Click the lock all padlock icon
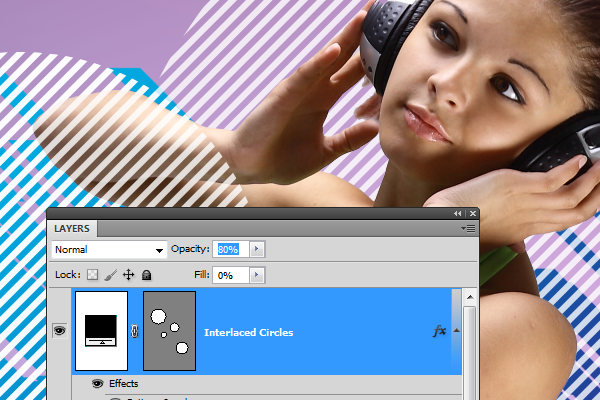600x400 pixels. point(146,274)
